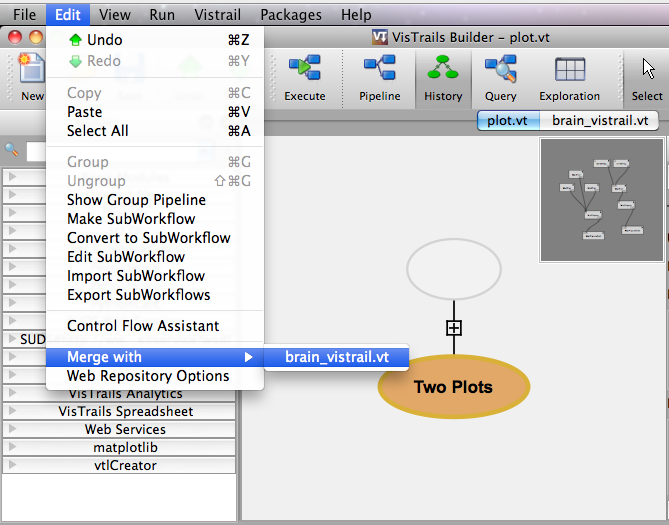
Task: Select the plot.vt tab
Action: (508, 120)
